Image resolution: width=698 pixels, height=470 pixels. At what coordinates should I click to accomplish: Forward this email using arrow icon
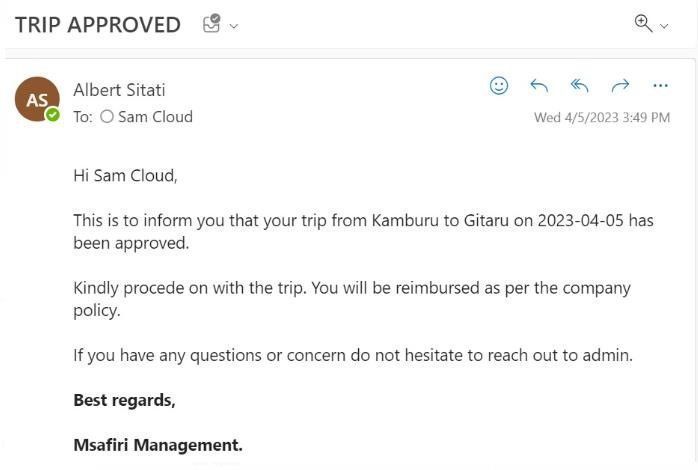(x=620, y=86)
